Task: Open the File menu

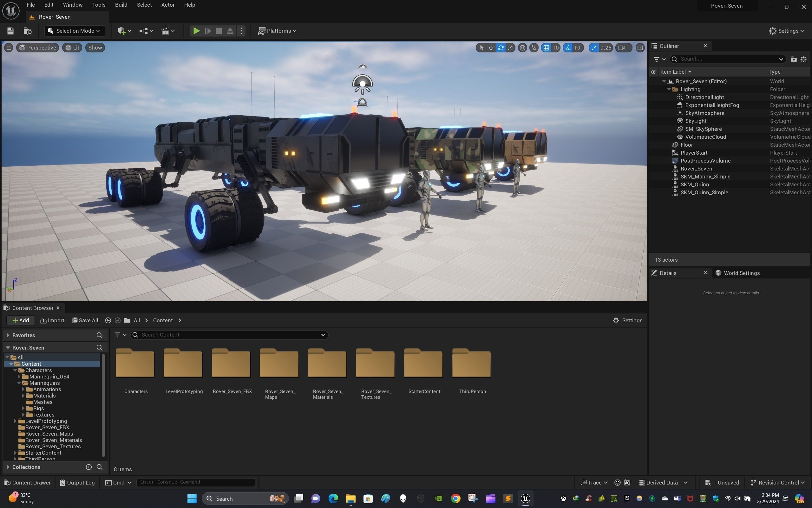Action: (30, 5)
